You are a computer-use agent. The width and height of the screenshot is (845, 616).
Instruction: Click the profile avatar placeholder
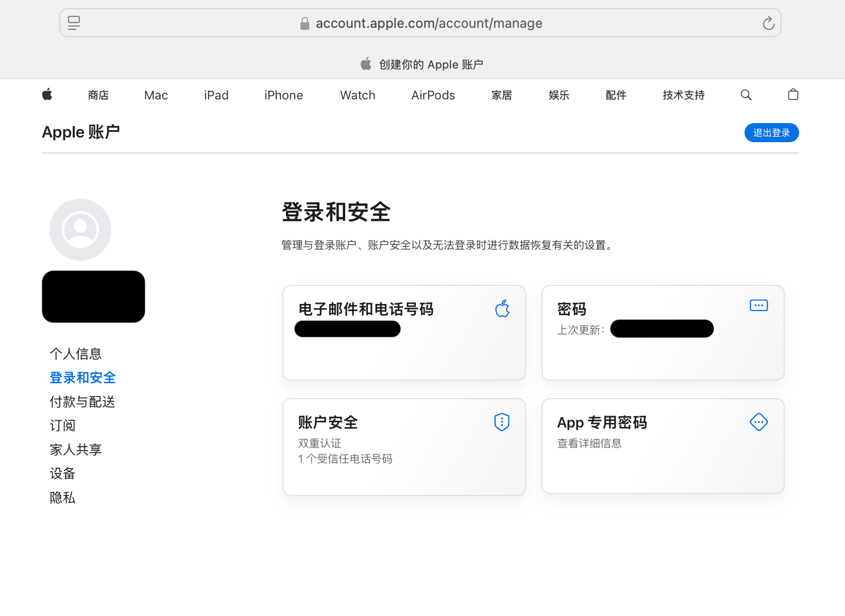[80, 229]
